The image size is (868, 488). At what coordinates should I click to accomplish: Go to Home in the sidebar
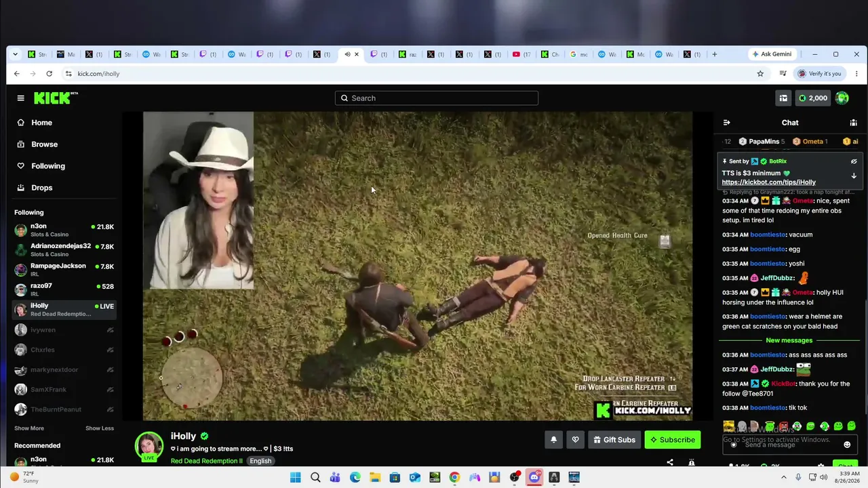[x=41, y=123]
